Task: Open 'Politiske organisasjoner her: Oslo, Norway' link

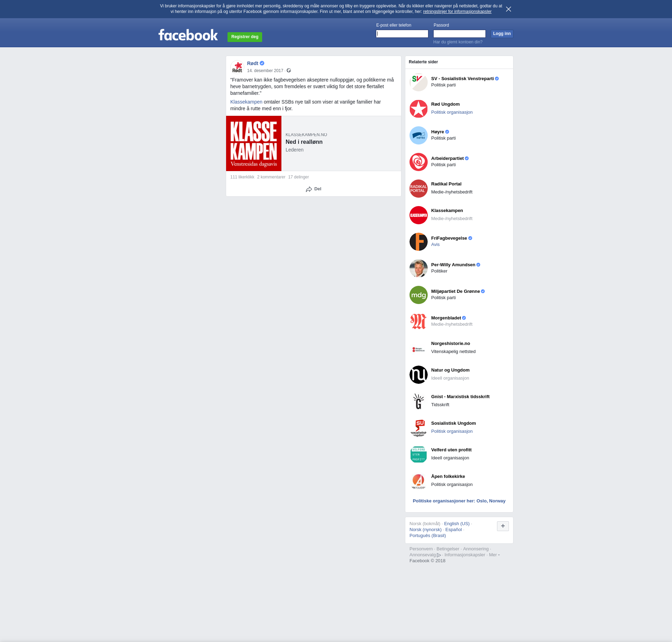Action: pyautogui.click(x=459, y=501)
